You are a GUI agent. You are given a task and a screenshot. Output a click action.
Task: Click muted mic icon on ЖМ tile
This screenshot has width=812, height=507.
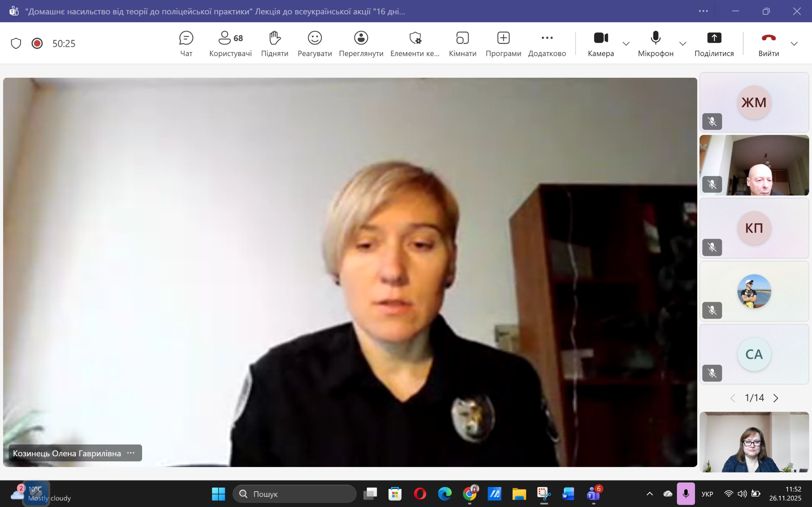coord(712,121)
